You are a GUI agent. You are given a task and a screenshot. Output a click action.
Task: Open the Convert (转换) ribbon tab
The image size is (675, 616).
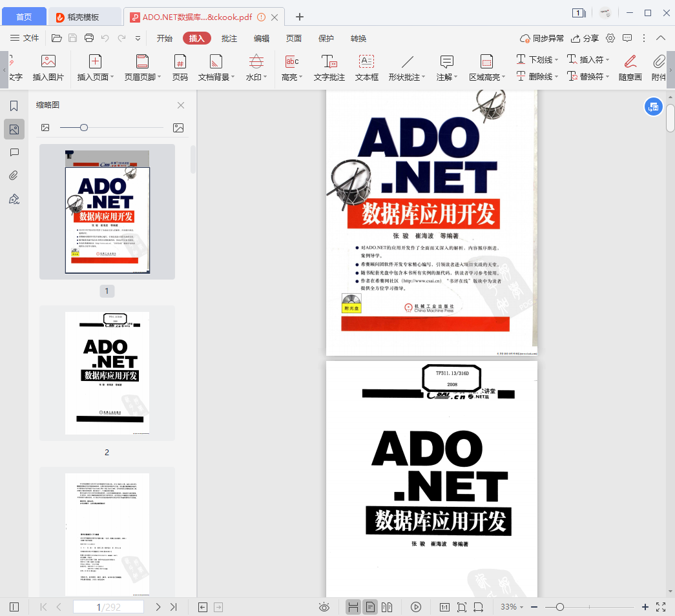358,38
